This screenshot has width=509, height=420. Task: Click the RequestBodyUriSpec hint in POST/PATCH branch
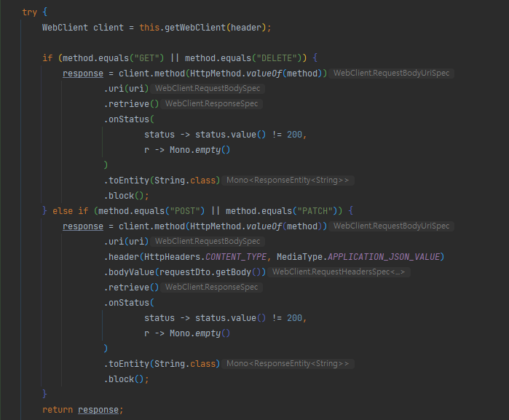391,226
